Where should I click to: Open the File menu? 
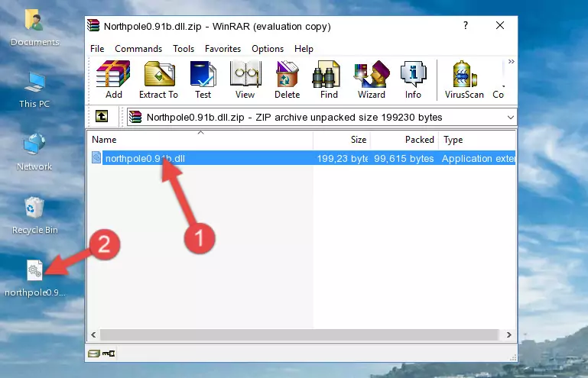97,49
